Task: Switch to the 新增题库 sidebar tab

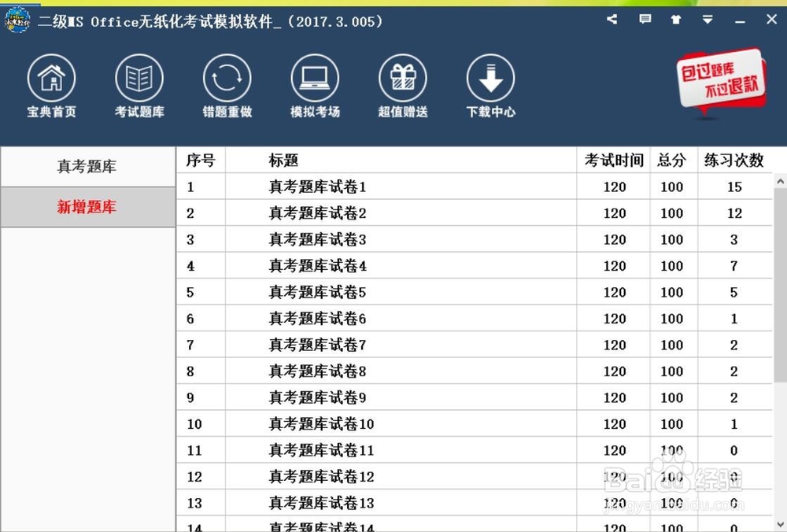Action: (87, 207)
